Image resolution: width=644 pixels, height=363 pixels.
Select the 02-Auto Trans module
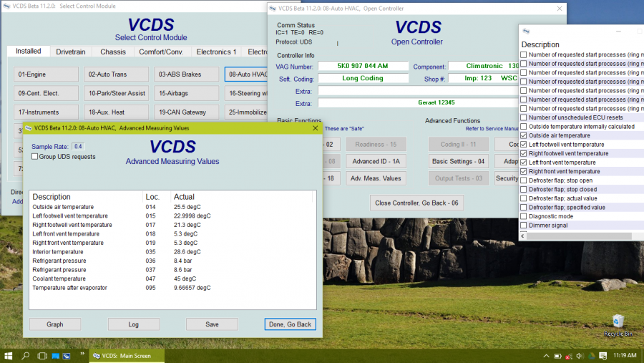tap(116, 74)
